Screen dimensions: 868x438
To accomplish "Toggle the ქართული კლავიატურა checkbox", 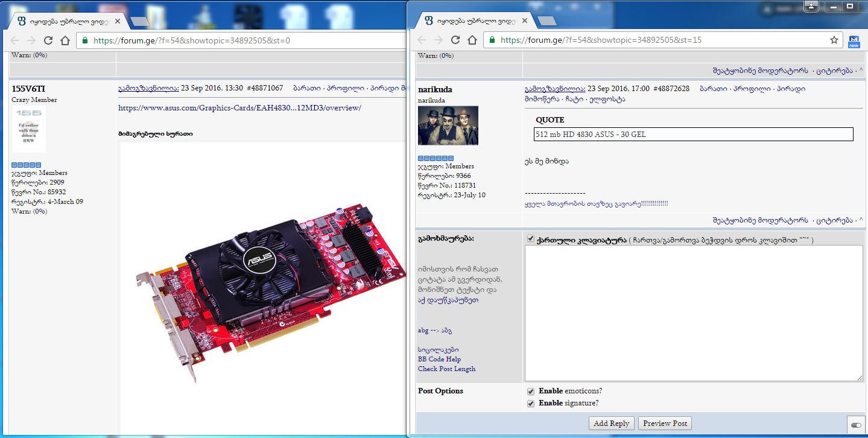I will tap(530, 239).
